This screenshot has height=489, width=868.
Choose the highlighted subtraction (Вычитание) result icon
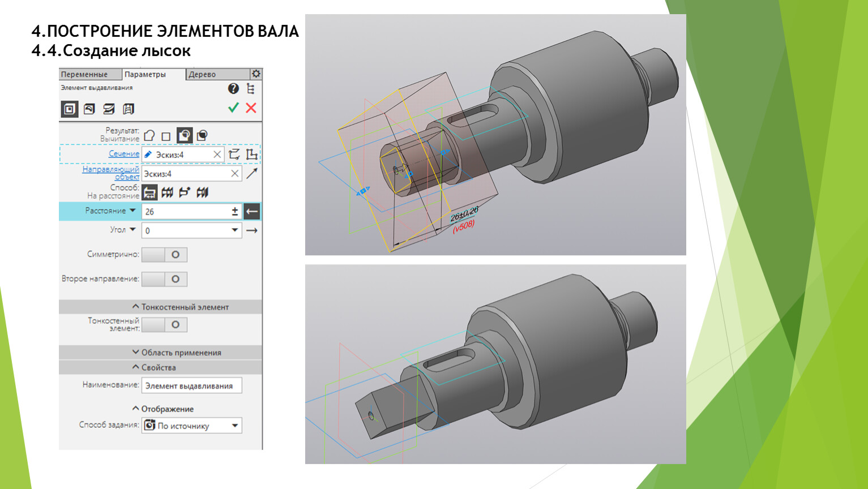pyautogui.click(x=185, y=135)
